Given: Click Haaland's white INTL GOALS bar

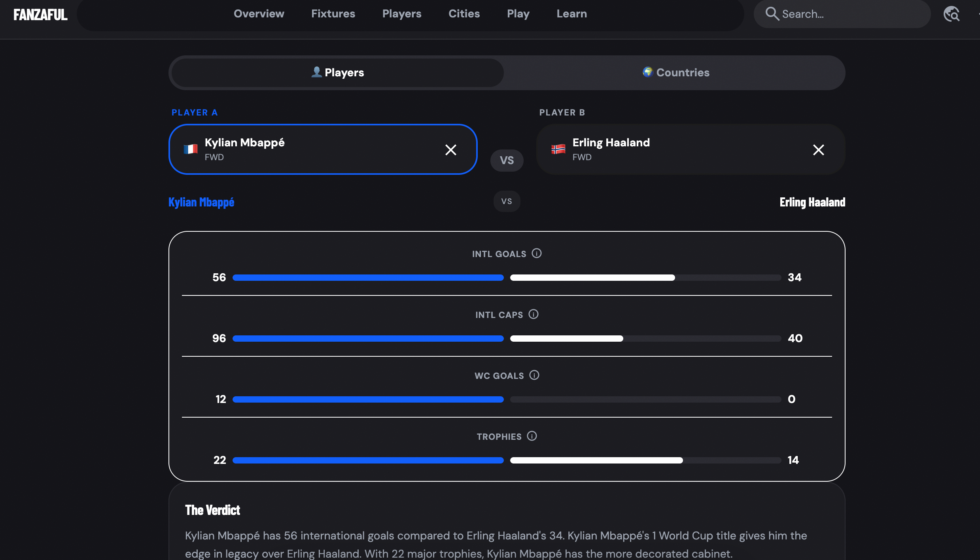Looking at the screenshot, I should (592, 278).
